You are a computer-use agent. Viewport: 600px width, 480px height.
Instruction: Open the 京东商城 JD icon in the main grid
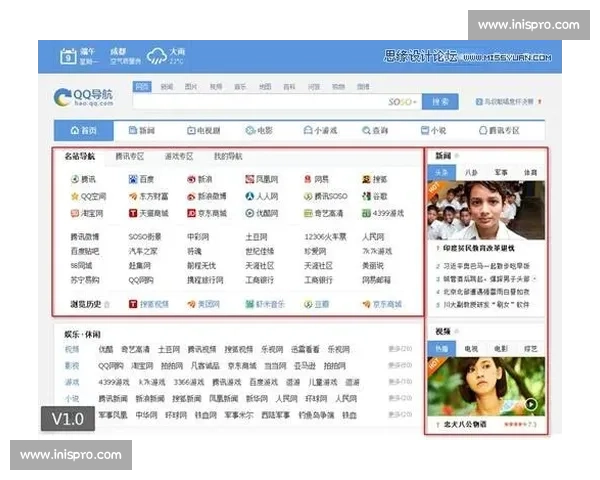[x=191, y=213]
